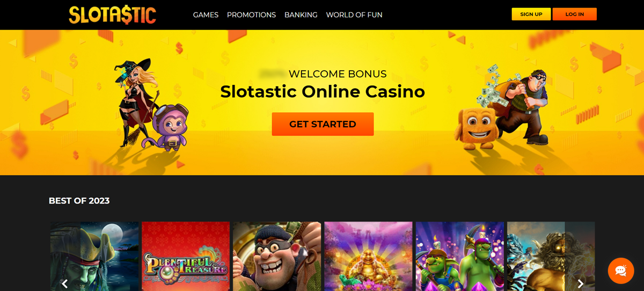This screenshot has height=291, width=644.
Task: Click the Slotastic logo
Action: click(x=112, y=14)
